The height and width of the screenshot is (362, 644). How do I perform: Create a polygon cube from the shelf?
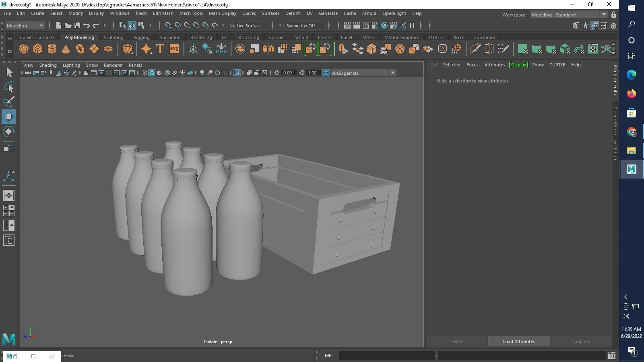click(38, 49)
